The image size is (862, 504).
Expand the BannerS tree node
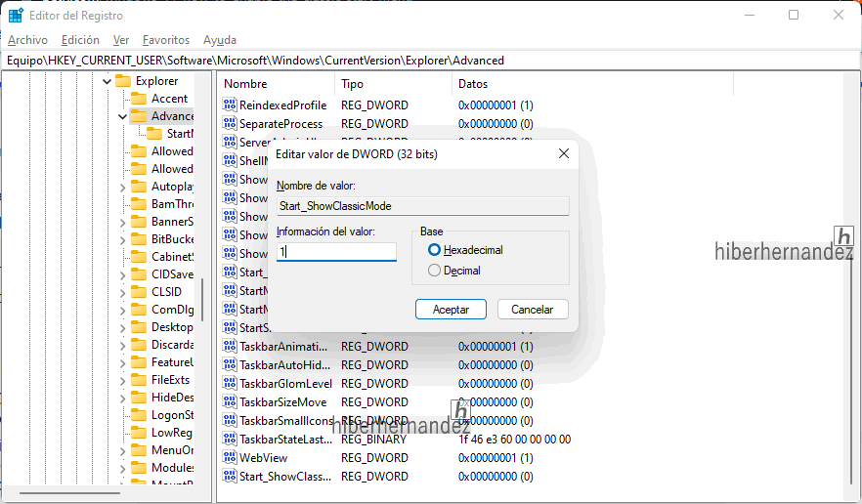click(x=122, y=223)
